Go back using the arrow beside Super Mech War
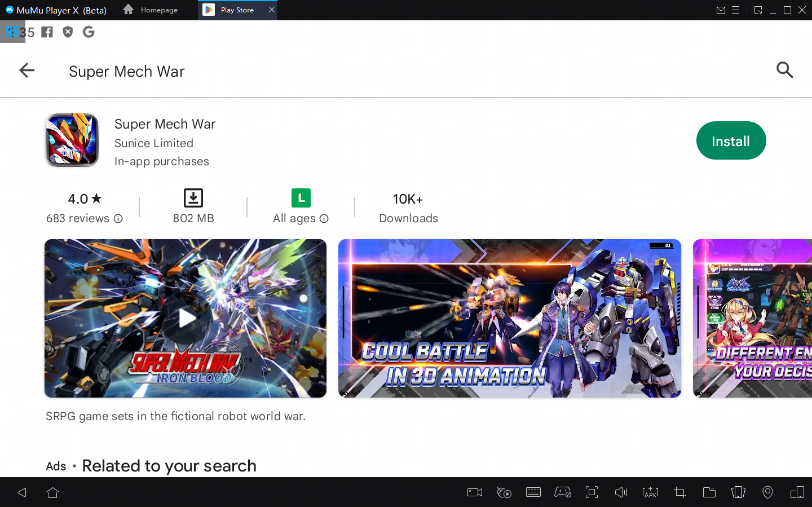Viewport: 812px width, 507px height. point(27,70)
